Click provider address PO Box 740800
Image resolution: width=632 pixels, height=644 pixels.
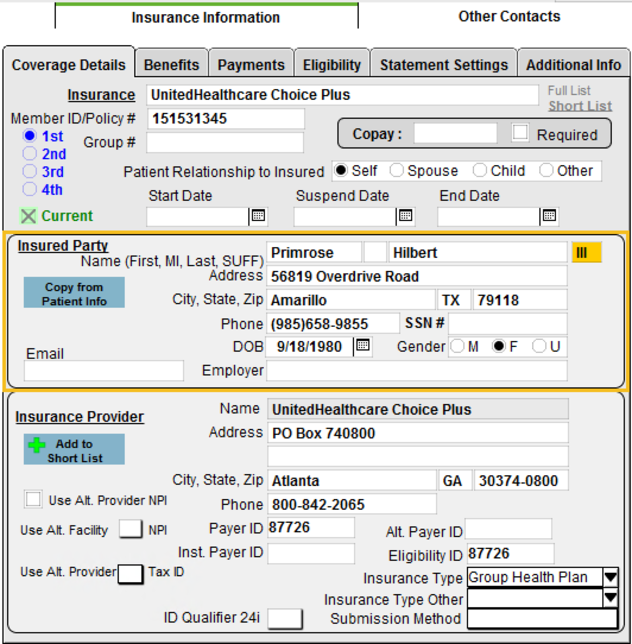pos(418,433)
